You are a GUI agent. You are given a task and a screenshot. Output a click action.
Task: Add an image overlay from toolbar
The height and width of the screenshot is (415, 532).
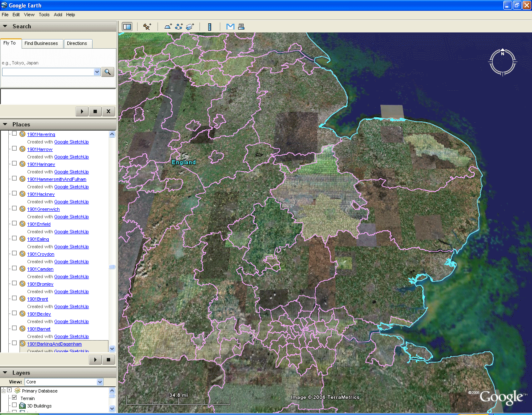190,27
